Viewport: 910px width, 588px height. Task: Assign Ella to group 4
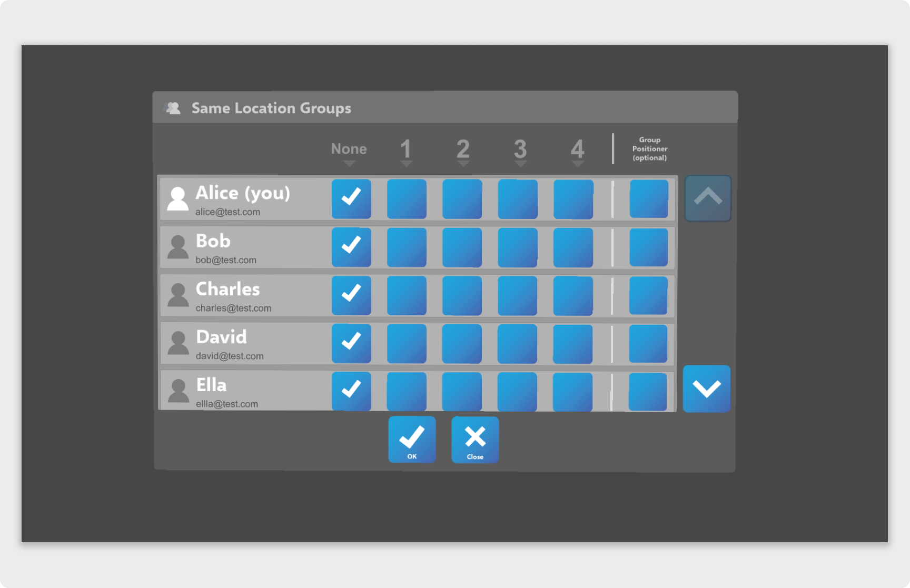(x=572, y=391)
